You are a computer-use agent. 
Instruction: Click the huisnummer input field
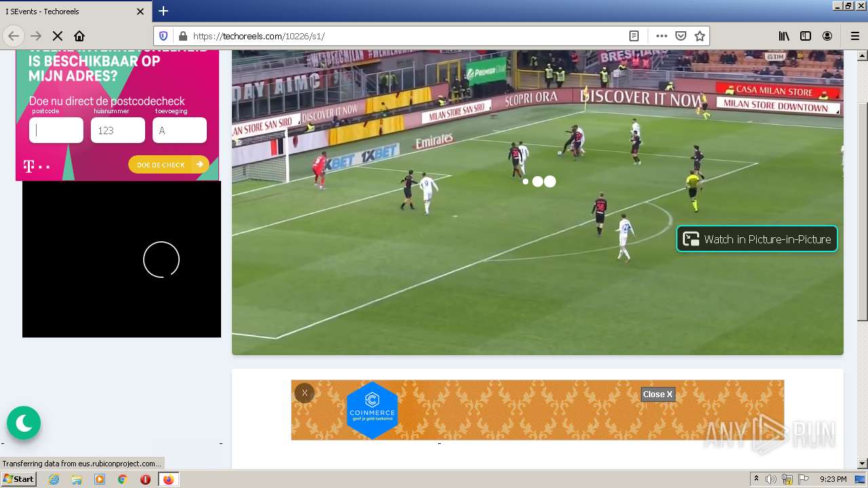[118, 130]
